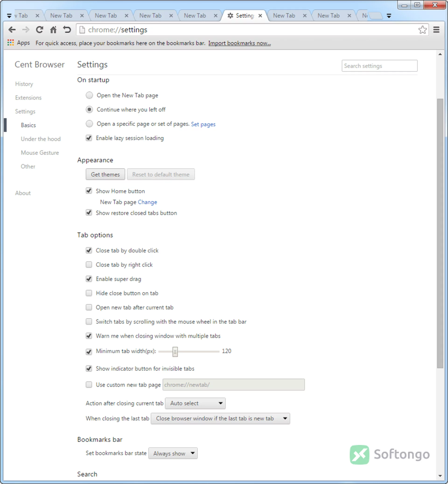Click the page icon in address bar
448x484 pixels.
coord(82,30)
